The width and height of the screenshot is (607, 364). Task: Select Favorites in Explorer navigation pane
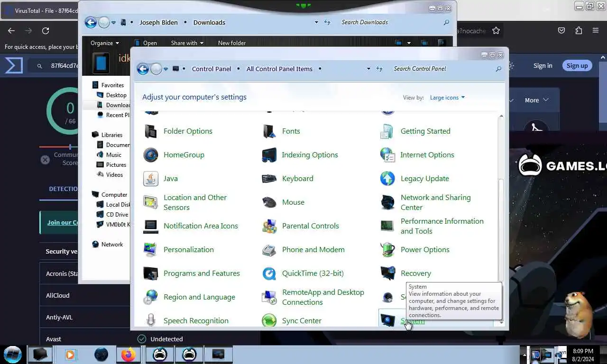(108, 85)
